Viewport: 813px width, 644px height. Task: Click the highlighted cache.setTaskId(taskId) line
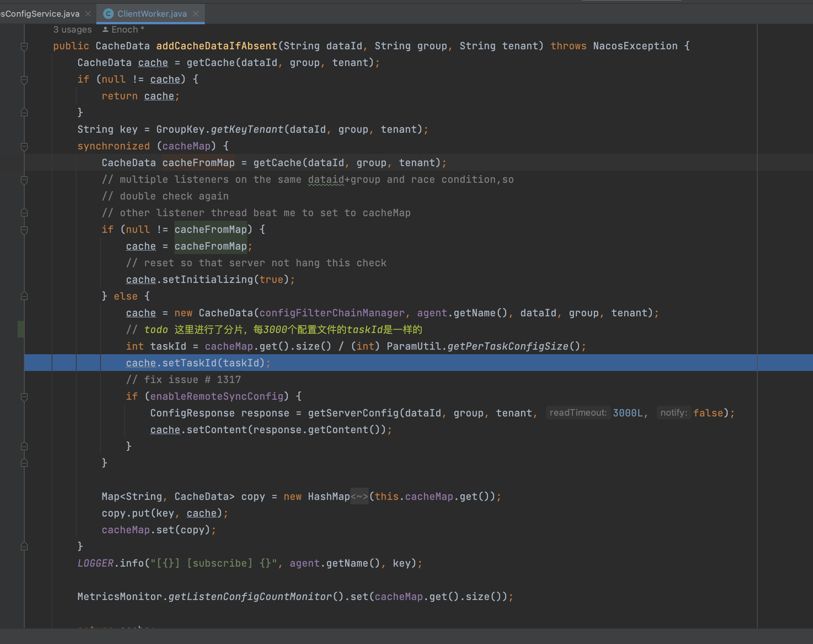(419, 363)
